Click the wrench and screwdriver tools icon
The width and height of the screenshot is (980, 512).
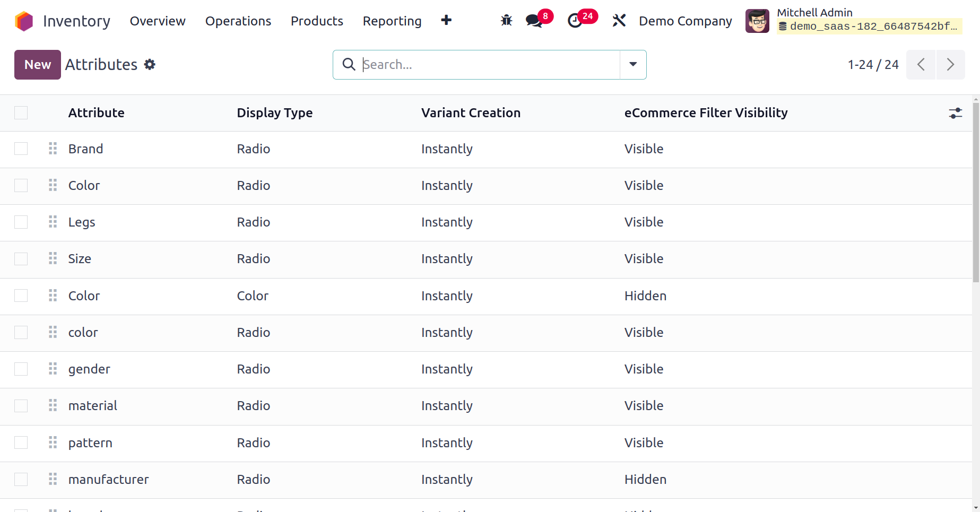pos(619,21)
